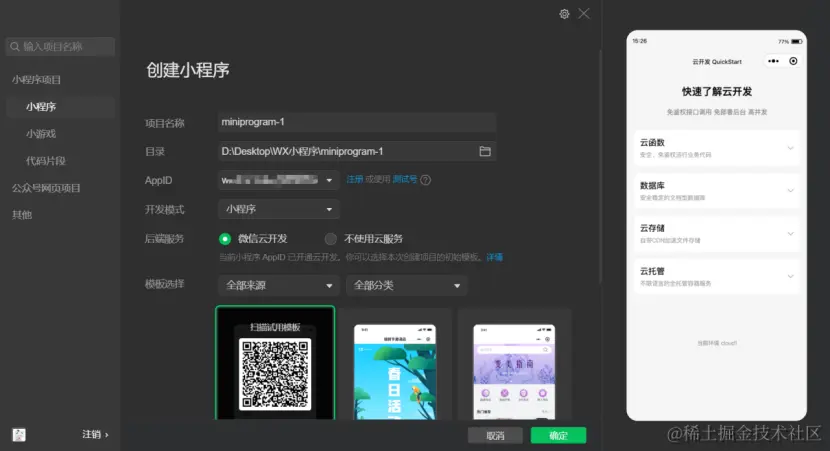Click the 取消 cancel button
830x451 pixels.
[x=495, y=435]
